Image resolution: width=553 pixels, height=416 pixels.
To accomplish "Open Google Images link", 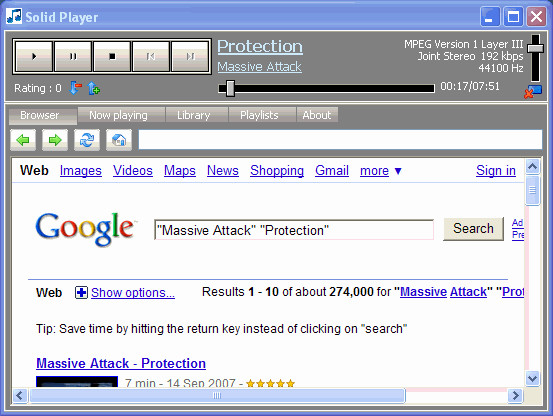I will tap(81, 171).
